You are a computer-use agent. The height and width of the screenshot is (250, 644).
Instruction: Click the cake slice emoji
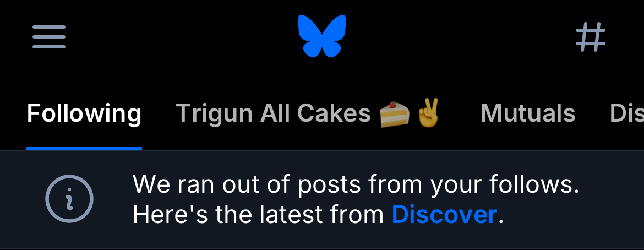[x=394, y=113]
